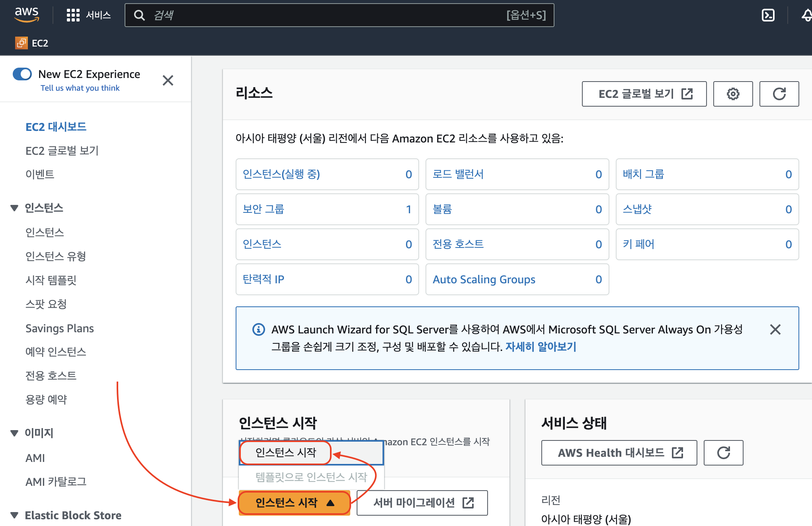Open the CloudShell terminal icon
The image size is (812, 526).
(x=768, y=15)
